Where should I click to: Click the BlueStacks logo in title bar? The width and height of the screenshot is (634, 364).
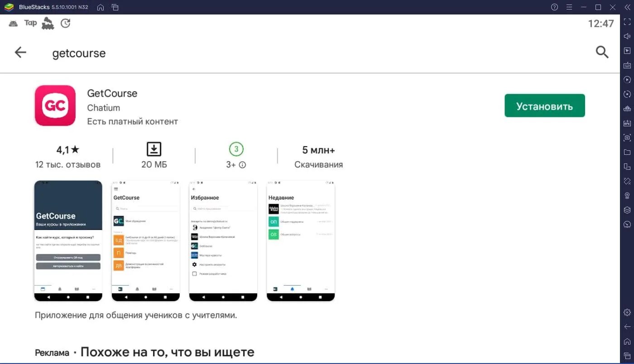tap(9, 7)
